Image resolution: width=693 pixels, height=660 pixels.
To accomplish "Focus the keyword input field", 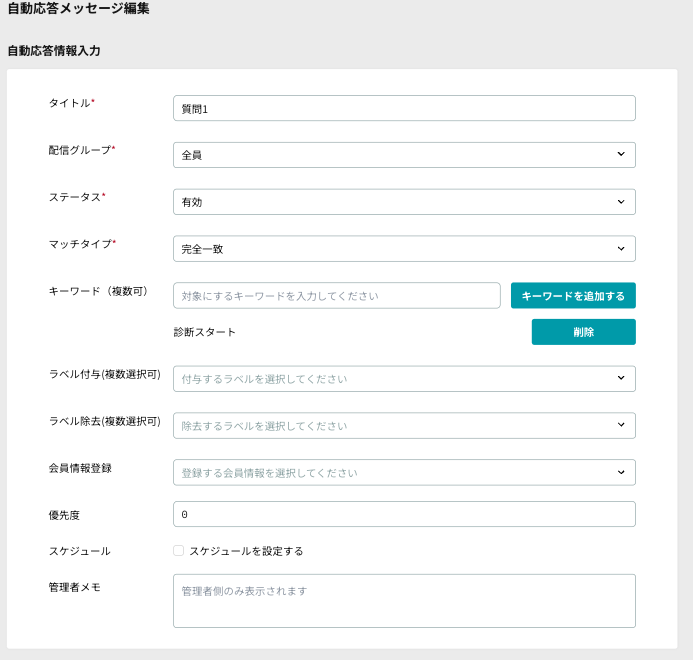I will 337,296.
